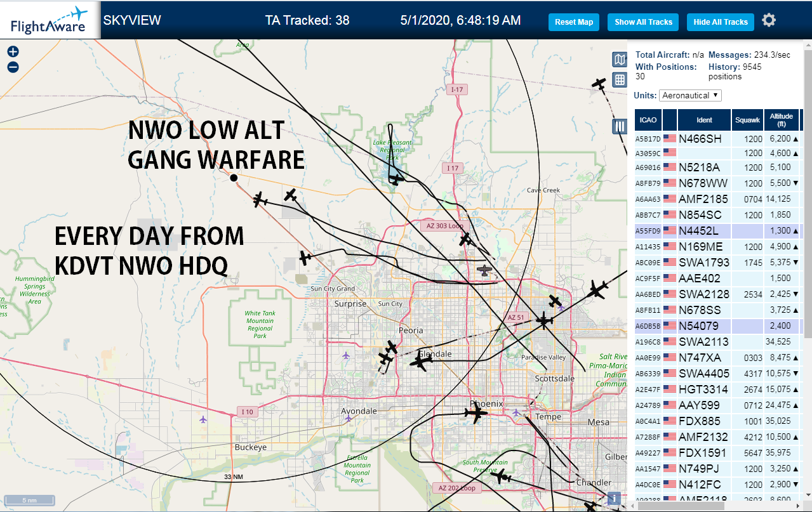Select aircraft icon at South Mountain Preserve
The width and height of the screenshot is (812, 512).
pos(502,476)
